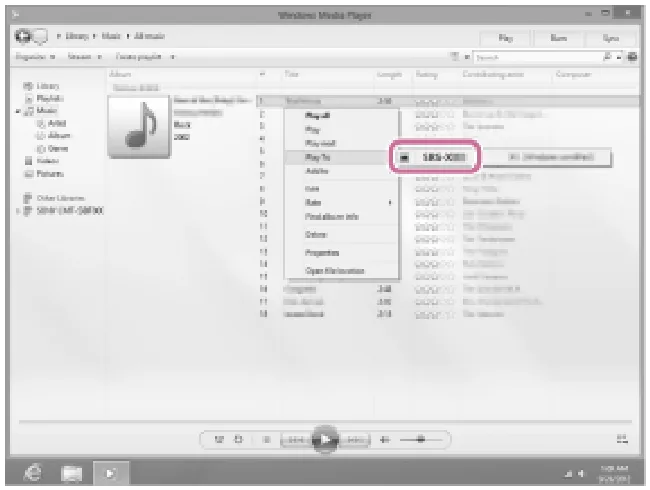Sort by the Title column header
The image size is (650, 490).
(291, 75)
